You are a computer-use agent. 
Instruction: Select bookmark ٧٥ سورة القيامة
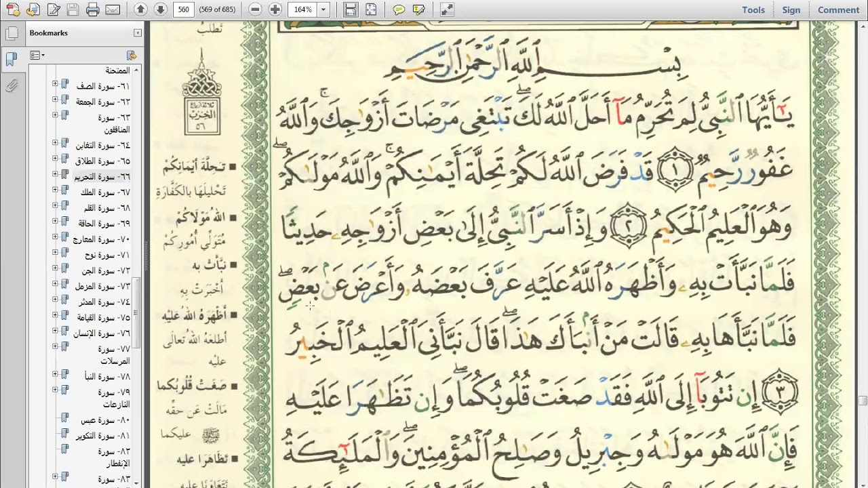(103, 318)
